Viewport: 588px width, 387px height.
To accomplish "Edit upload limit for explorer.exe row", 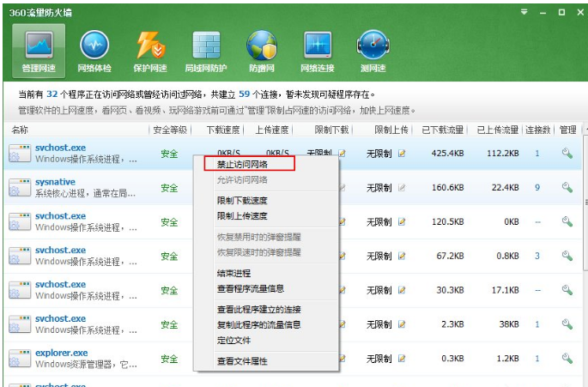I will 402,359.
